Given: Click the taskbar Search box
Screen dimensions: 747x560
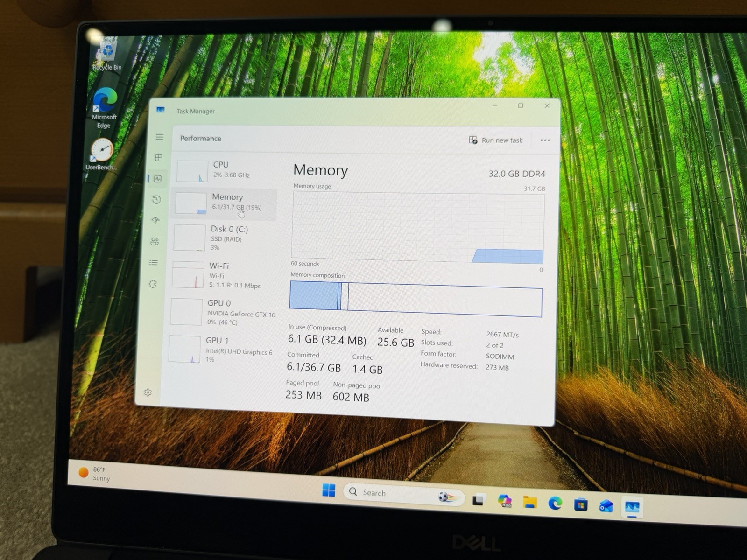Looking at the screenshot, I should click(404, 494).
